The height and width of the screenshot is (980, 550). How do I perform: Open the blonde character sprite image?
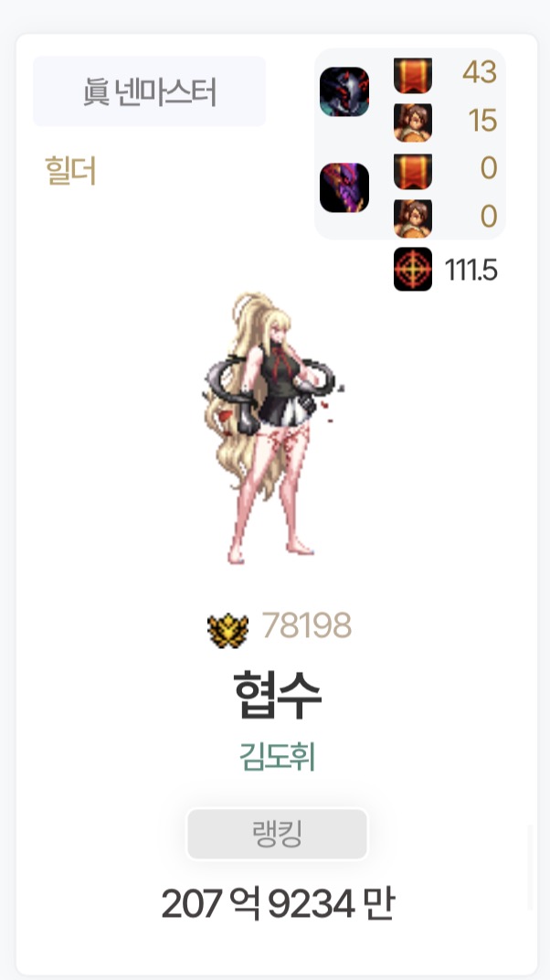pos(272,428)
